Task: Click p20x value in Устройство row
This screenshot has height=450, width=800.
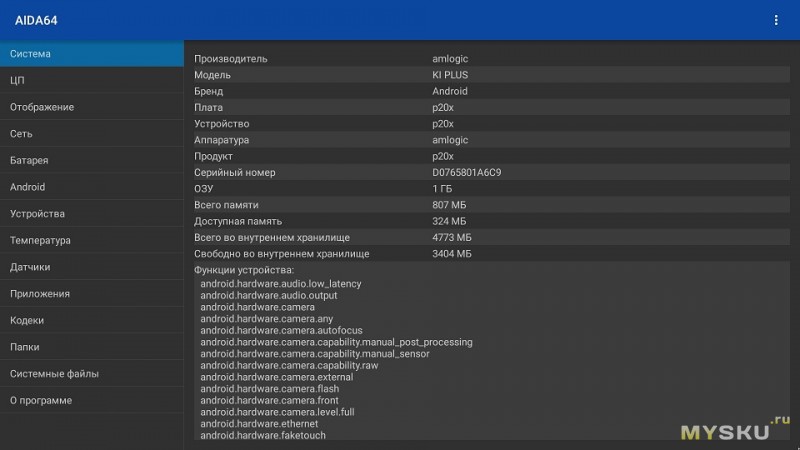Action: point(443,124)
